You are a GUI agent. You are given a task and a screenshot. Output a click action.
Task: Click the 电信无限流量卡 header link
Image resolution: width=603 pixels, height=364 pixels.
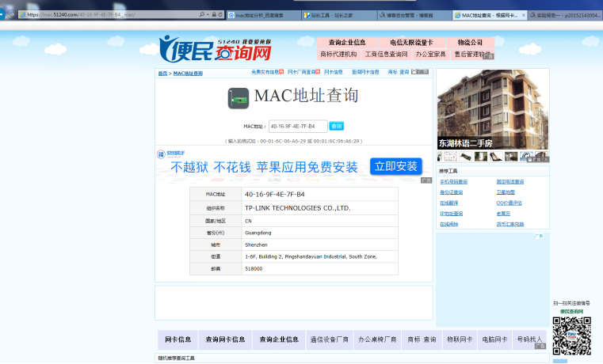pos(411,42)
